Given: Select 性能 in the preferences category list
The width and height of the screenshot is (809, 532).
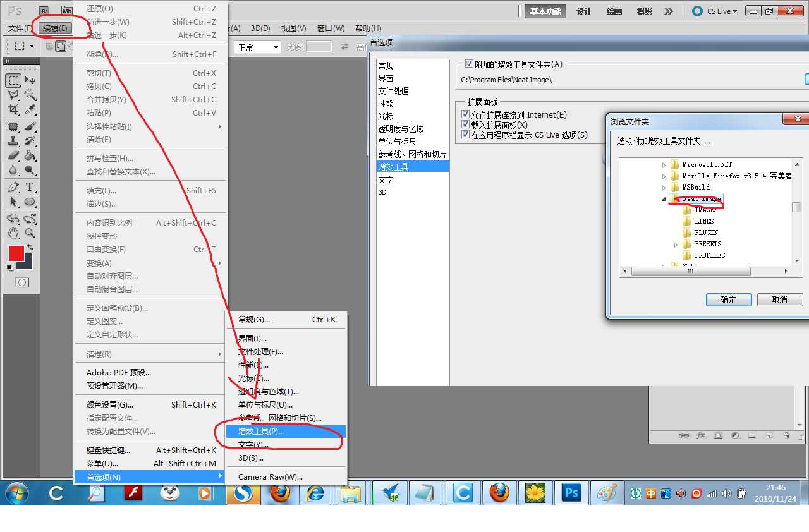Looking at the screenshot, I should tap(413, 104).
